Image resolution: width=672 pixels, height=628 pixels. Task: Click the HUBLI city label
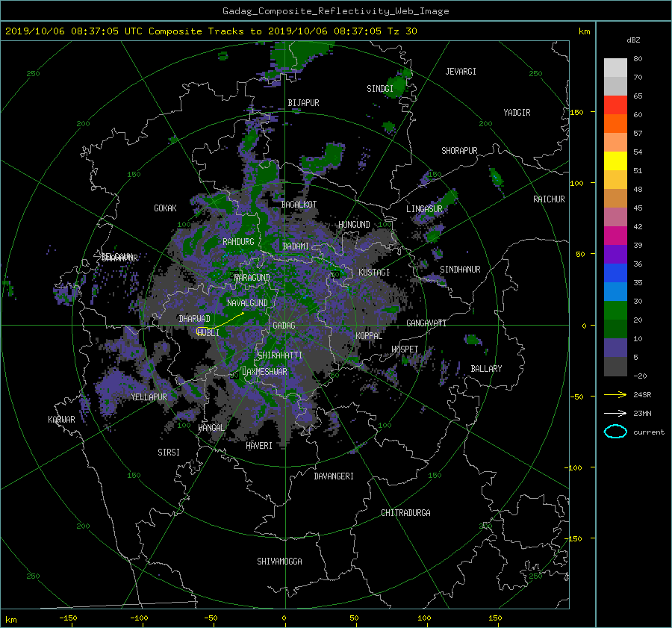(x=208, y=332)
